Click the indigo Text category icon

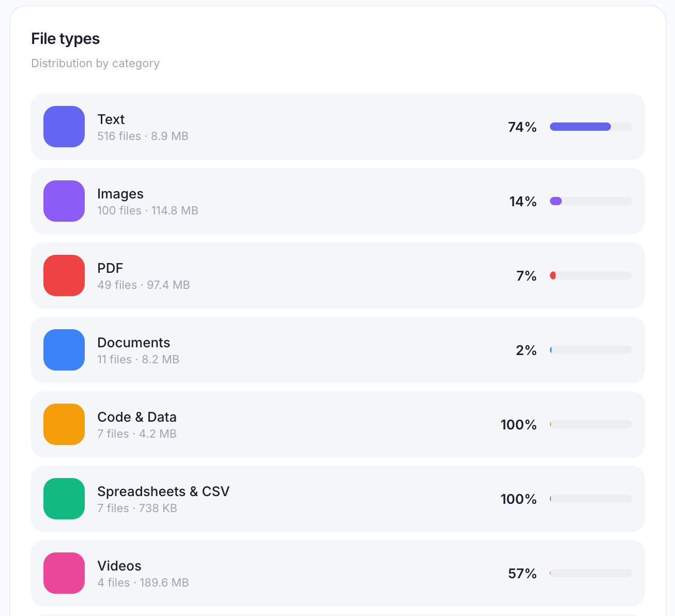click(64, 127)
